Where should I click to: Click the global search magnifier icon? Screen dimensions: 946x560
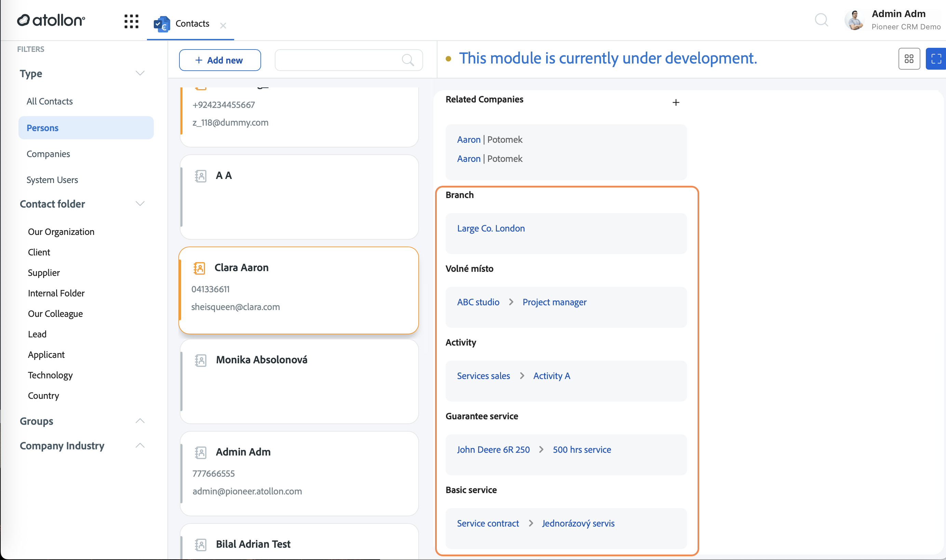[821, 19]
